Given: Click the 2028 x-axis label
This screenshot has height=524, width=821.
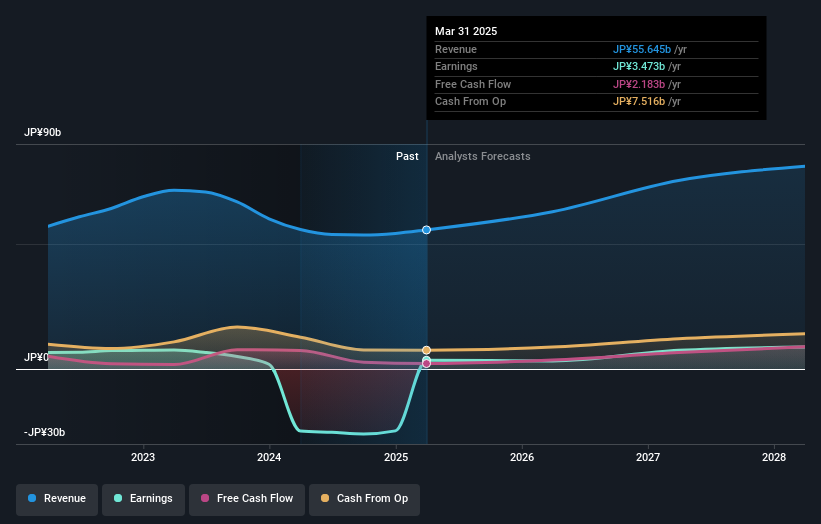Looking at the screenshot, I should tap(774, 458).
